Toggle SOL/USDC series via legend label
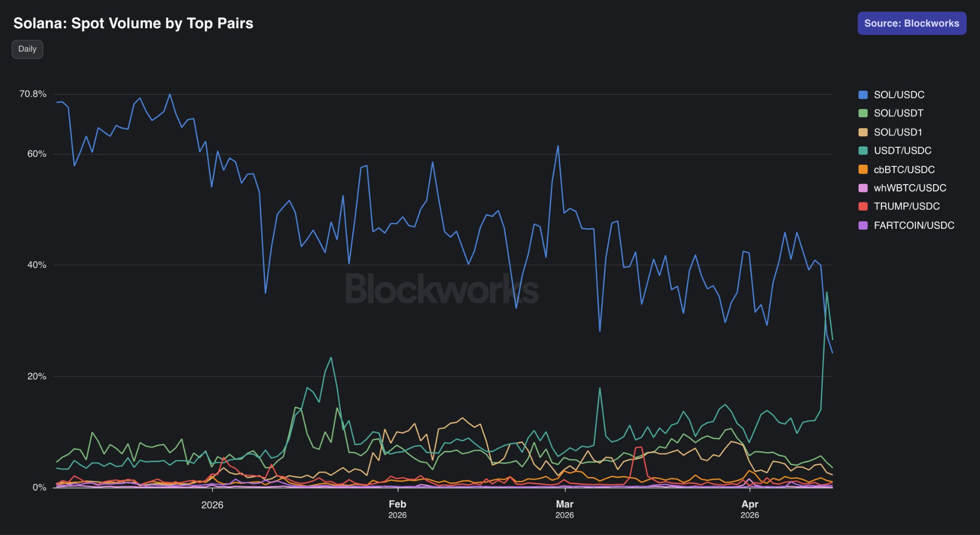The width and height of the screenshot is (980, 535). click(899, 95)
